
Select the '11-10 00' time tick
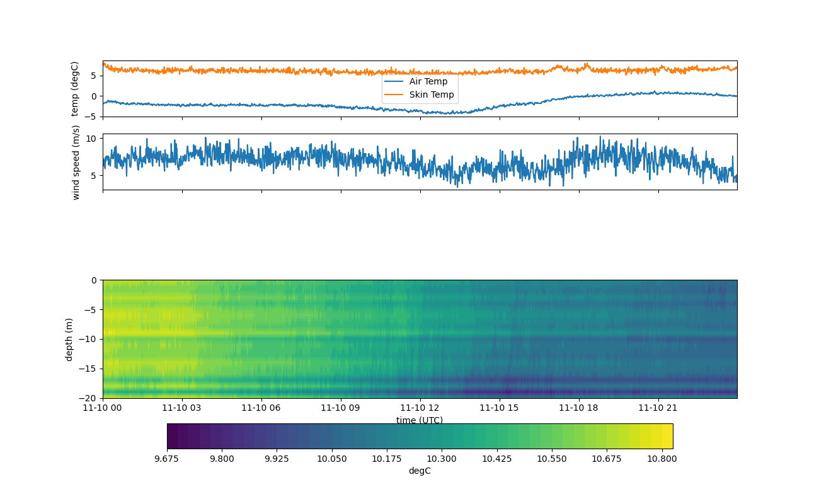[103, 408]
